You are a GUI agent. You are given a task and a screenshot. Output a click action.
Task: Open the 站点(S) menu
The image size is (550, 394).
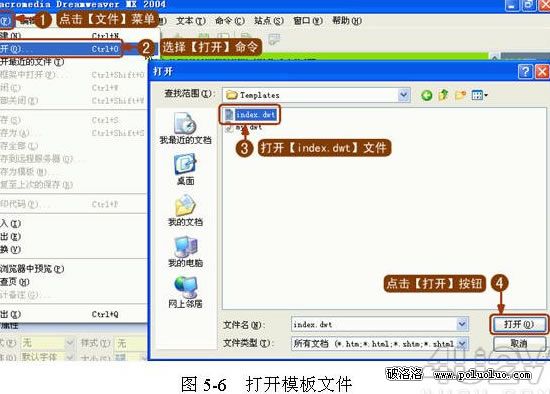click(x=269, y=21)
